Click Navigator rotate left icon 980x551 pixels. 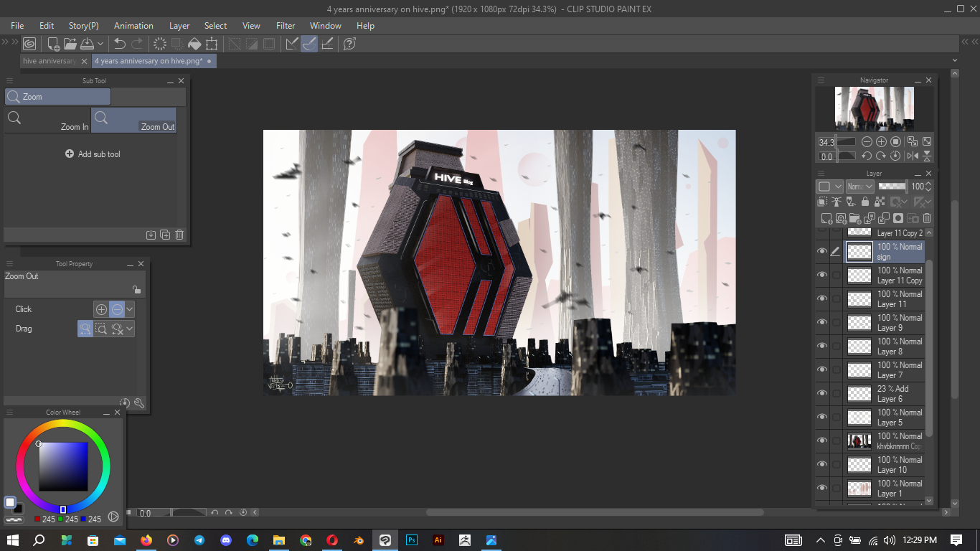click(x=867, y=156)
